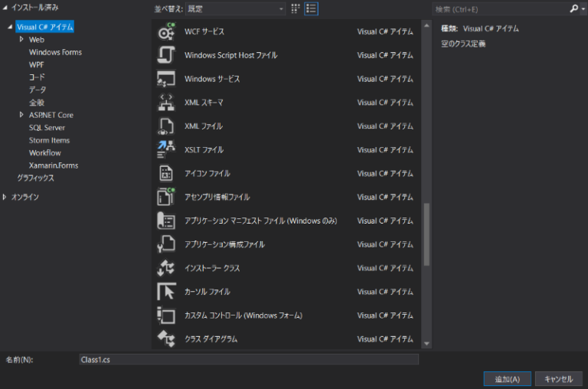Select the カスタム コントロール template icon
588x389 pixels.
pos(166,315)
